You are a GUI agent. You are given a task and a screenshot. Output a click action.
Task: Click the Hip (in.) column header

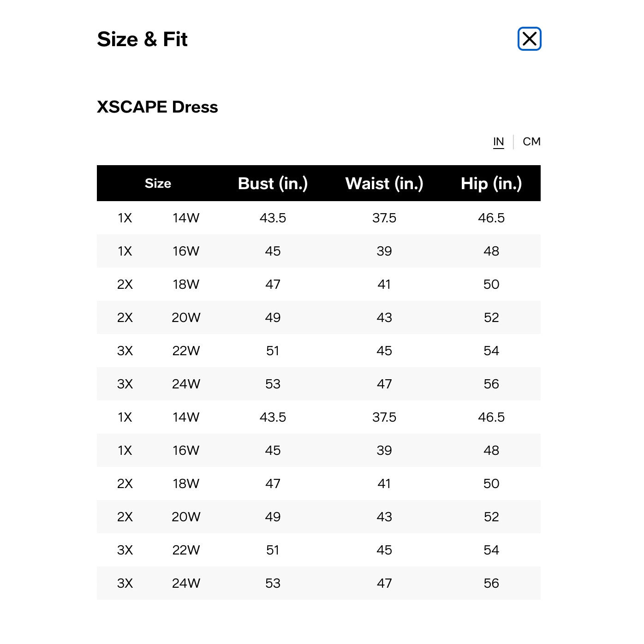(x=491, y=184)
